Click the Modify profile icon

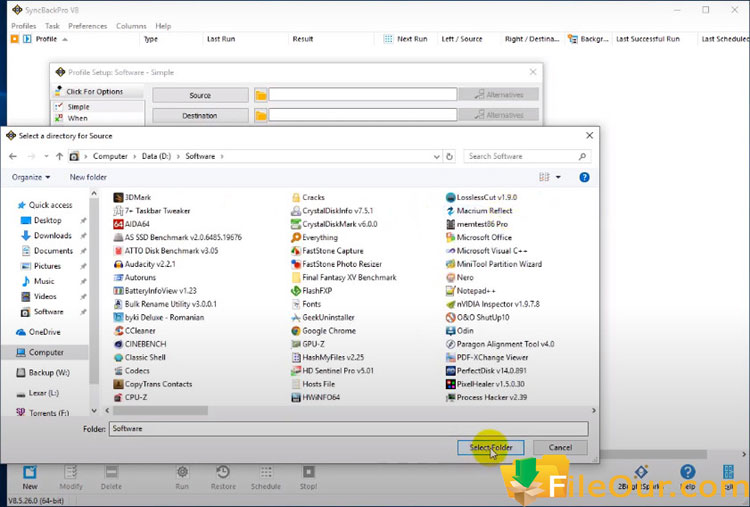coord(71,473)
